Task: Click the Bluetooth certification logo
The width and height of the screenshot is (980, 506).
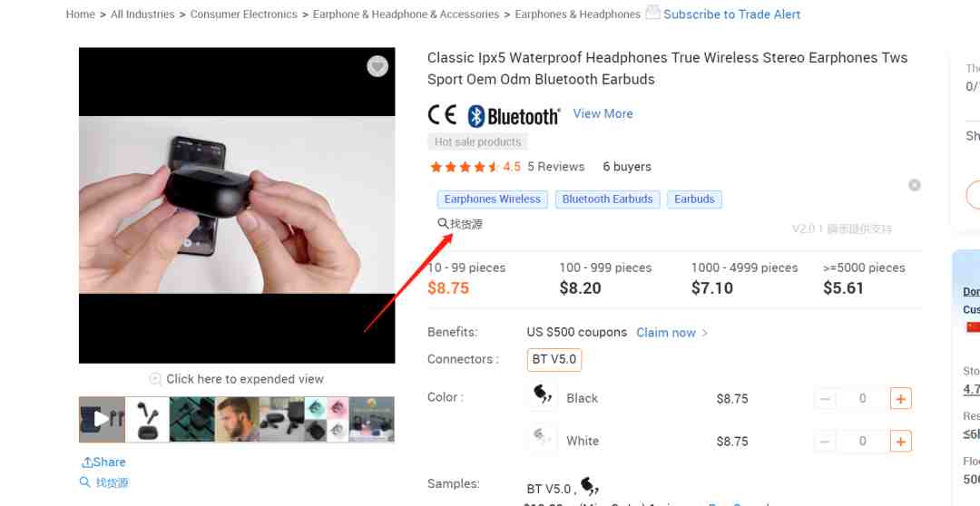Action: pyautogui.click(x=514, y=115)
